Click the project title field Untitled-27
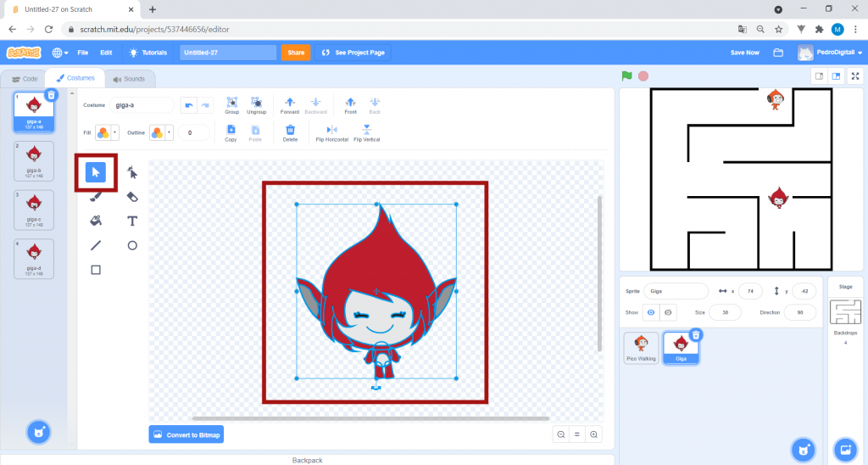 point(228,53)
